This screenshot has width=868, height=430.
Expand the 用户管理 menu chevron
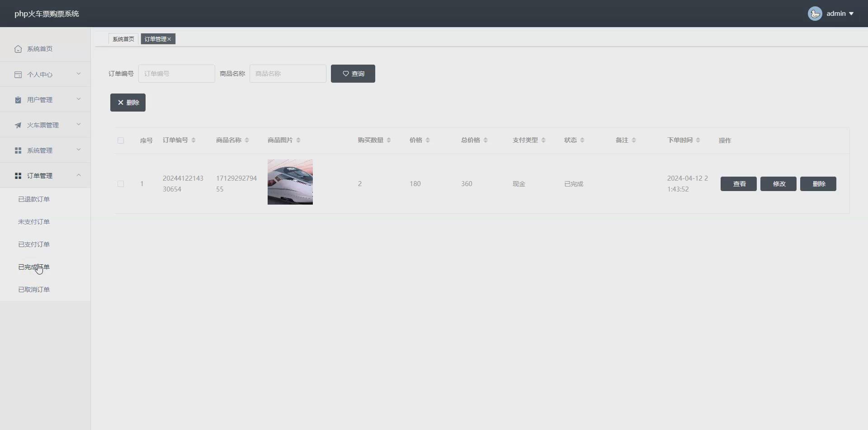pos(79,99)
